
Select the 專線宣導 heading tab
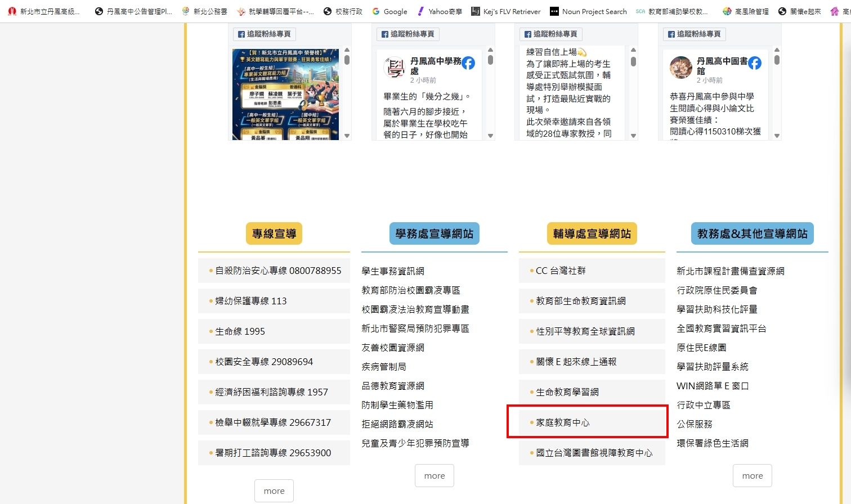pos(274,233)
